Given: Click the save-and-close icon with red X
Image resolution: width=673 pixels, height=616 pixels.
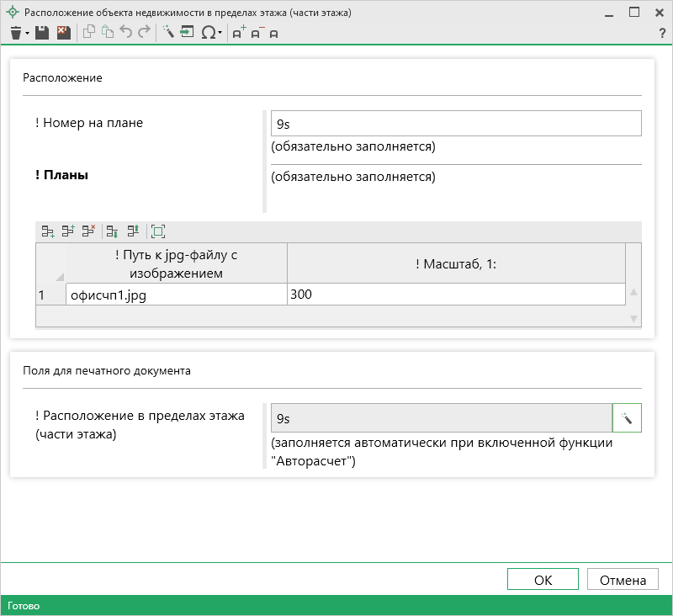Looking at the screenshot, I should click(63, 33).
